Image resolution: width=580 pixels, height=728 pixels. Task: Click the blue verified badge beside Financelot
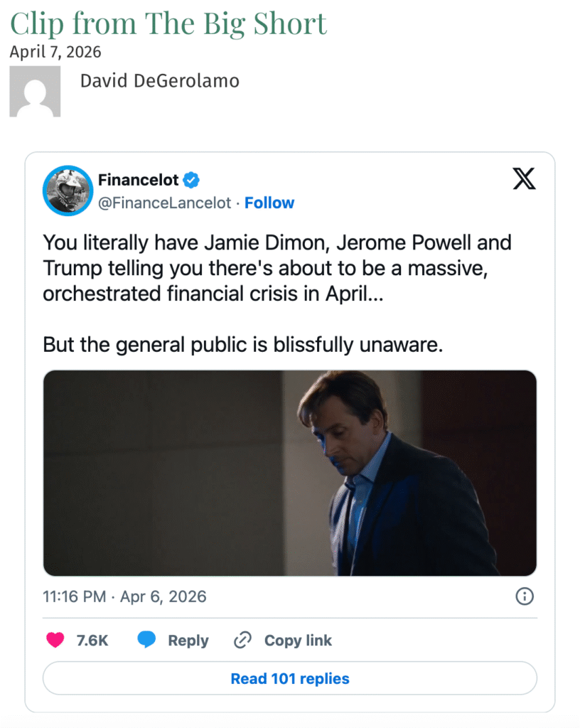click(x=192, y=180)
